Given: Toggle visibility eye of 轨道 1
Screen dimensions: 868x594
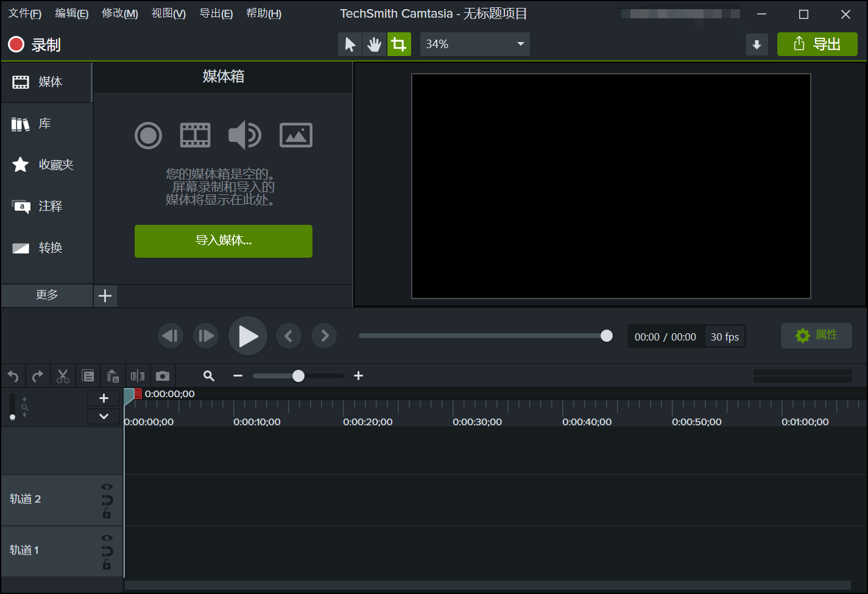Looking at the screenshot, I should click(x=107, y=538).
